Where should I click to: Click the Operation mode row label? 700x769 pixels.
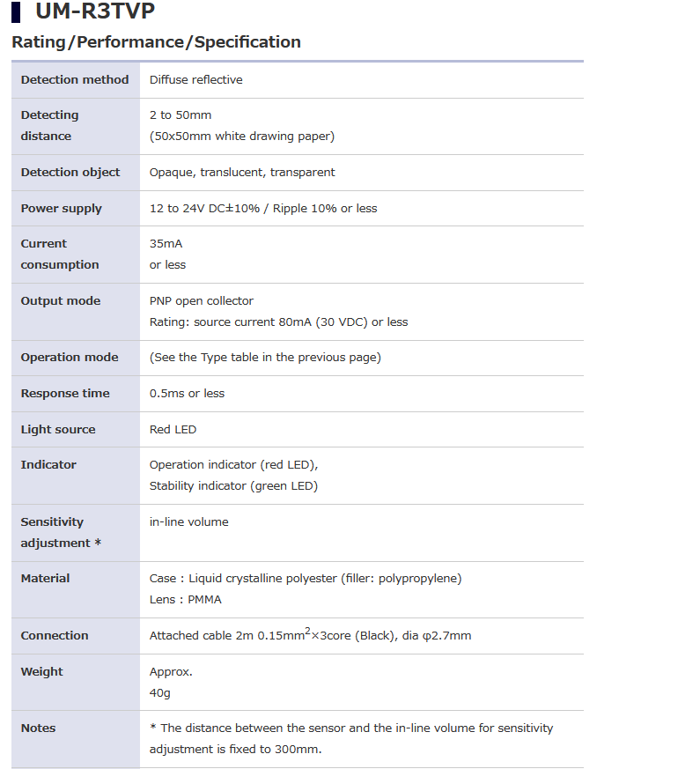(70, 358)
